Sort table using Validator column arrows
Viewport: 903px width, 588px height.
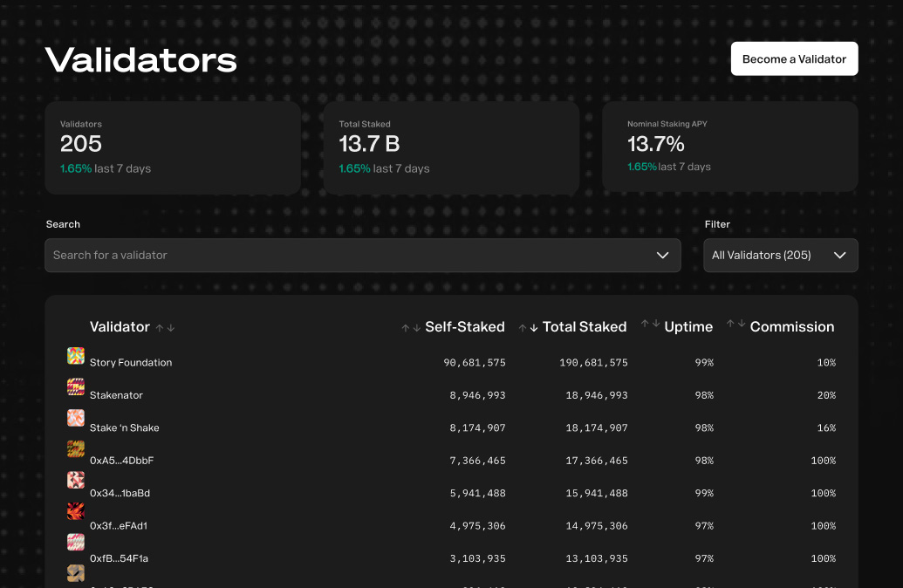pyautogui.click(x=165, y=328)
